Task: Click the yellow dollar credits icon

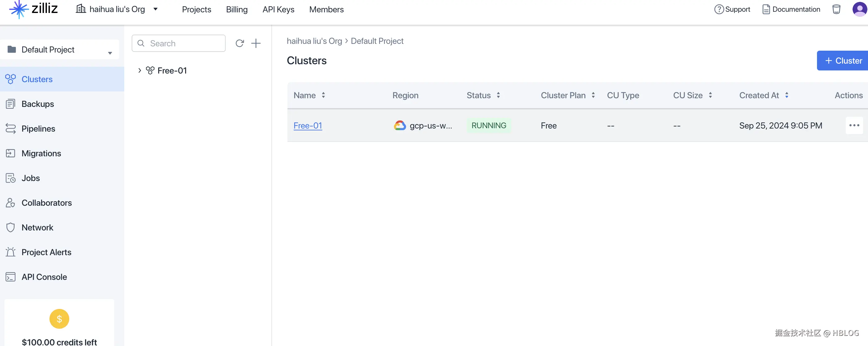Action: (59, 319)
